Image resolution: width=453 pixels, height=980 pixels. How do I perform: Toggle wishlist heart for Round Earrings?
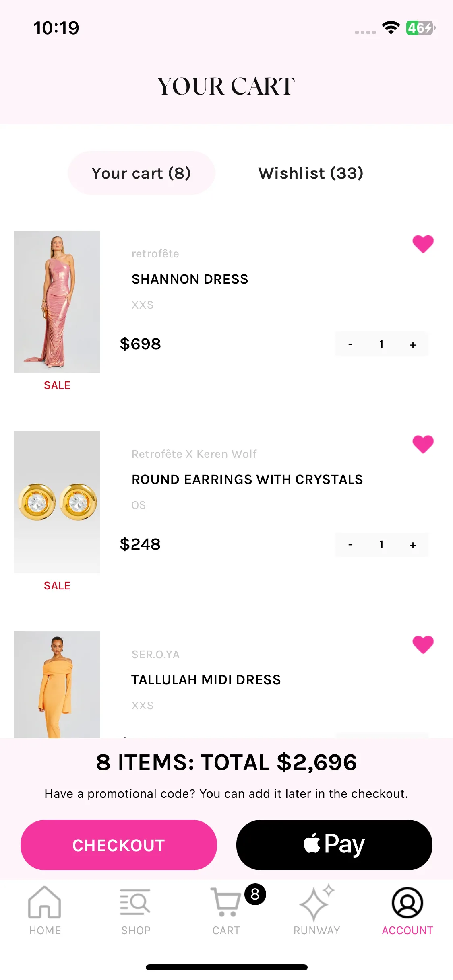coord(423,444)
